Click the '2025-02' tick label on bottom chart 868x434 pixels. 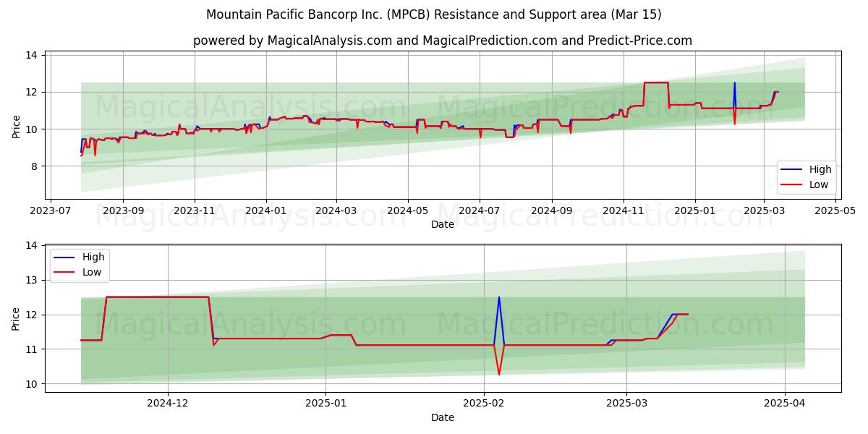click(484, 403)
